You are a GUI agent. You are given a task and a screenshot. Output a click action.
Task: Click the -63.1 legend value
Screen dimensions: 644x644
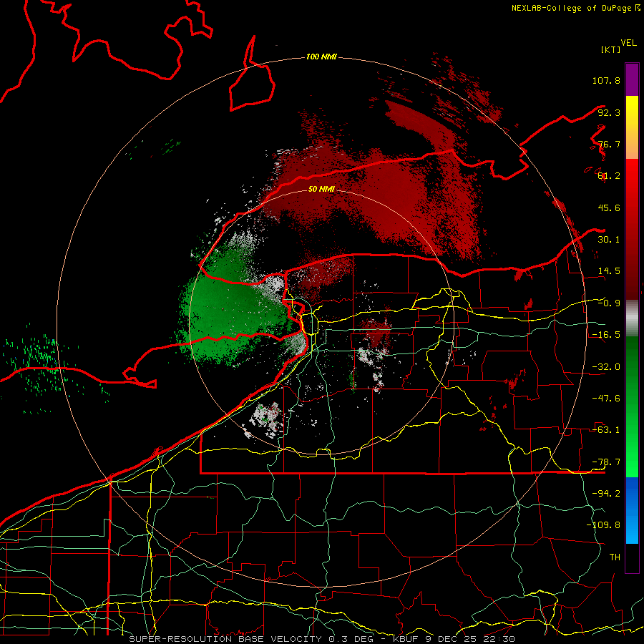click(606, 430)
